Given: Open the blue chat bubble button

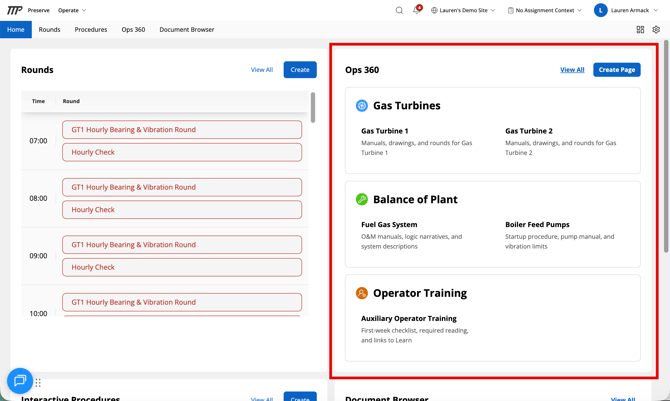Looking at the screenshot, I should pos(20,380).
